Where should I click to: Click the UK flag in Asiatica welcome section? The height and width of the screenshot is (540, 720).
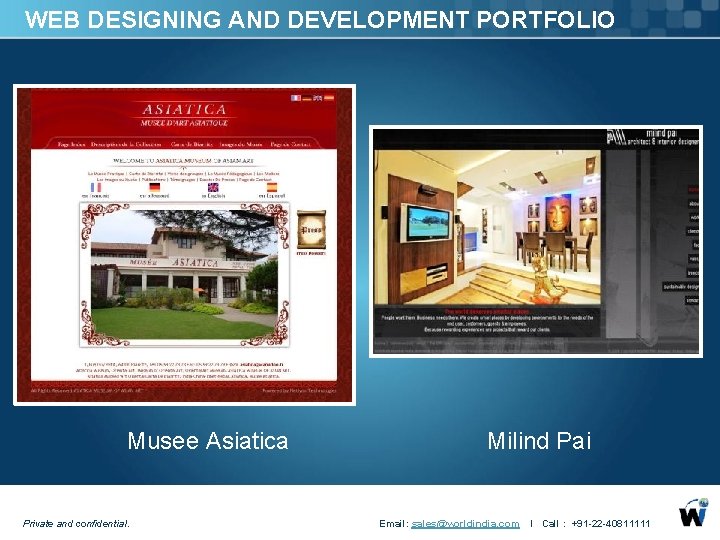pyautogui.click(x=214, y=187)
